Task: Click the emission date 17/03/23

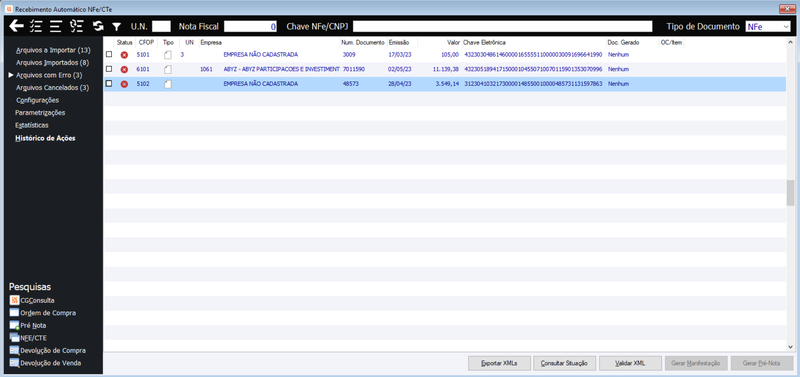Action: point(399,54)
